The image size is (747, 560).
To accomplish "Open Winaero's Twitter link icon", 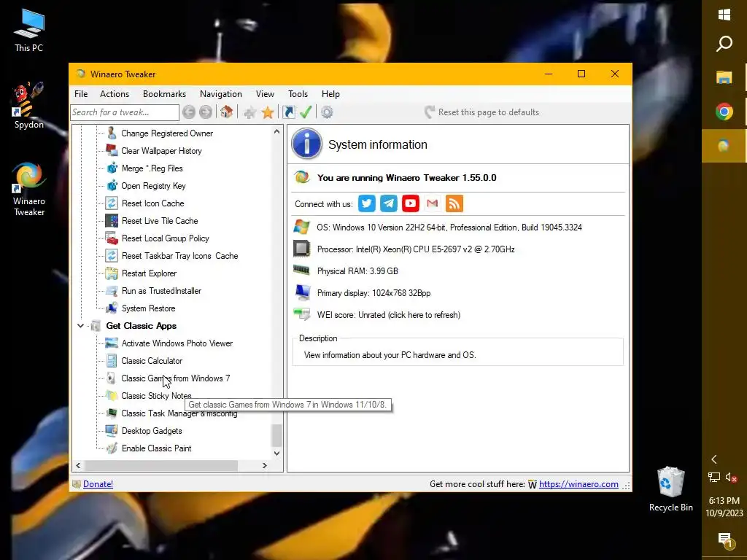I will 367,204.
